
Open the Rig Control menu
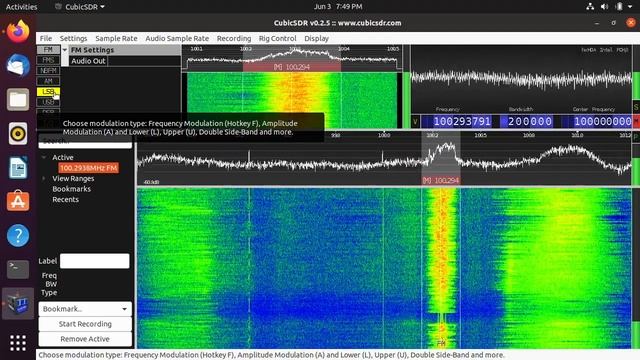278,38
